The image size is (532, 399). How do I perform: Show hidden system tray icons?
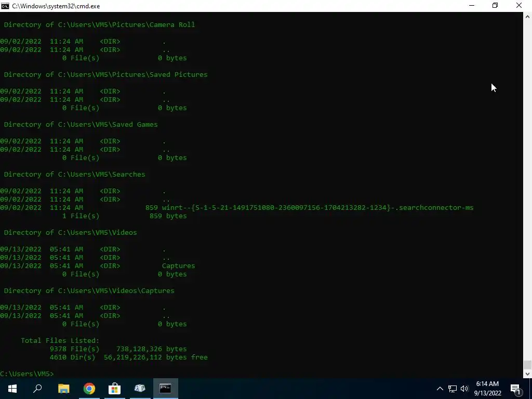pyautogui.click(x=440, y=389)
